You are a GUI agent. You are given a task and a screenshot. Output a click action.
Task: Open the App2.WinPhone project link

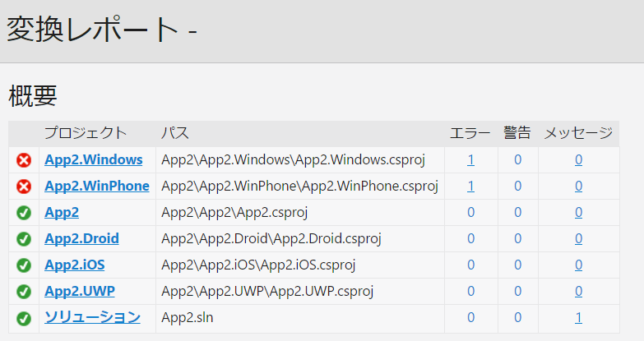[97, 186]
